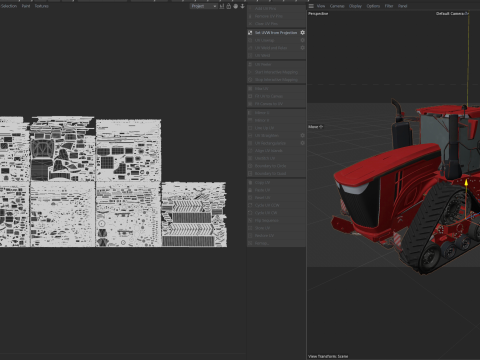The height and width of the screenshot is (360, 480).
Task: Open the Paint menu in UV editor
Action: click(x=26, y=6)
